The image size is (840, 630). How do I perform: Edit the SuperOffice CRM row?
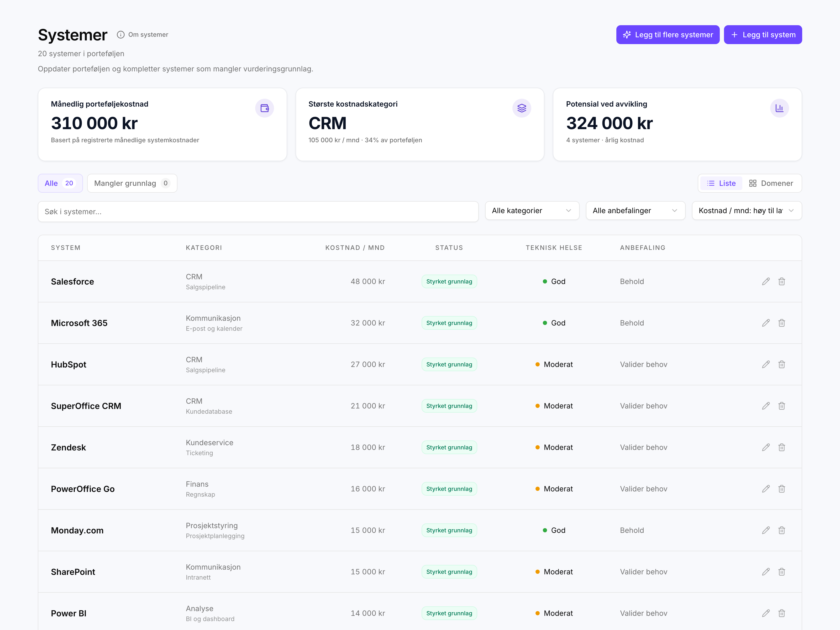(x=765, y=406)
